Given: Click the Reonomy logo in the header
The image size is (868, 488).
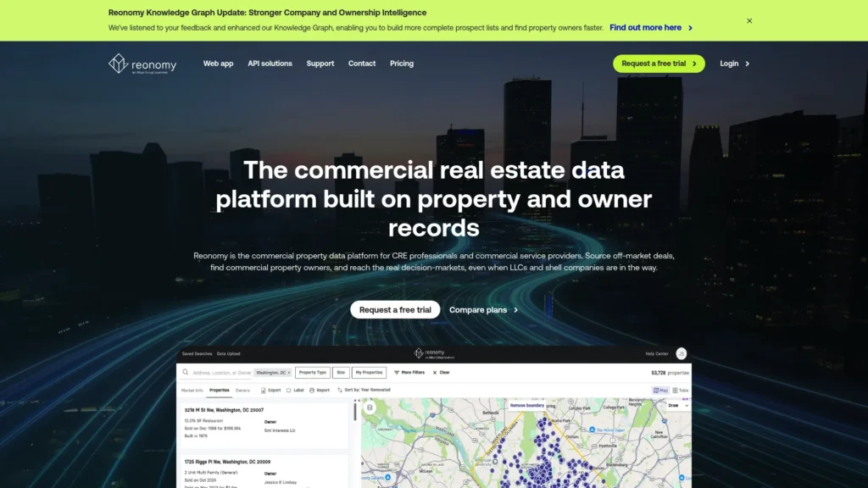Looking at the screenshot, I should click(142, 64).
